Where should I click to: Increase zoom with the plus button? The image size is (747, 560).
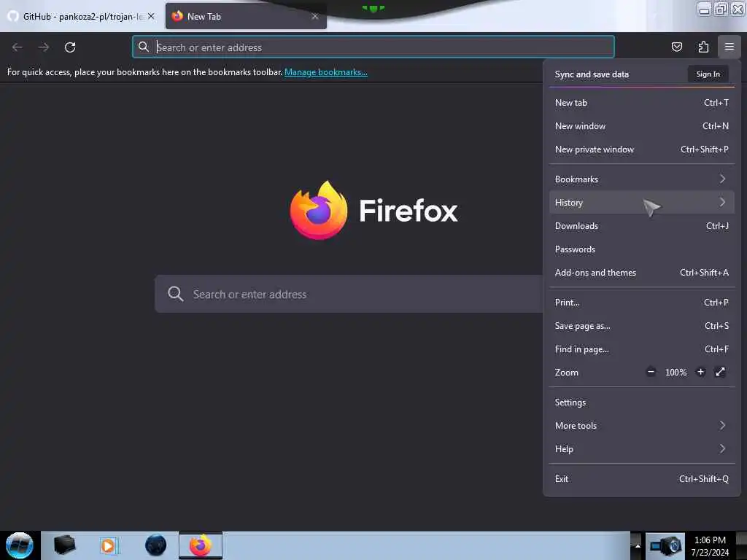pyautogui.click(x=700, y=372)
